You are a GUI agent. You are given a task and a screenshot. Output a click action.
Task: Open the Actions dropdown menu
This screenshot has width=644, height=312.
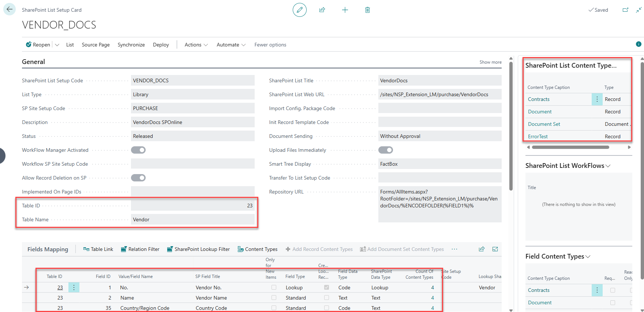[x=196, y=45]
